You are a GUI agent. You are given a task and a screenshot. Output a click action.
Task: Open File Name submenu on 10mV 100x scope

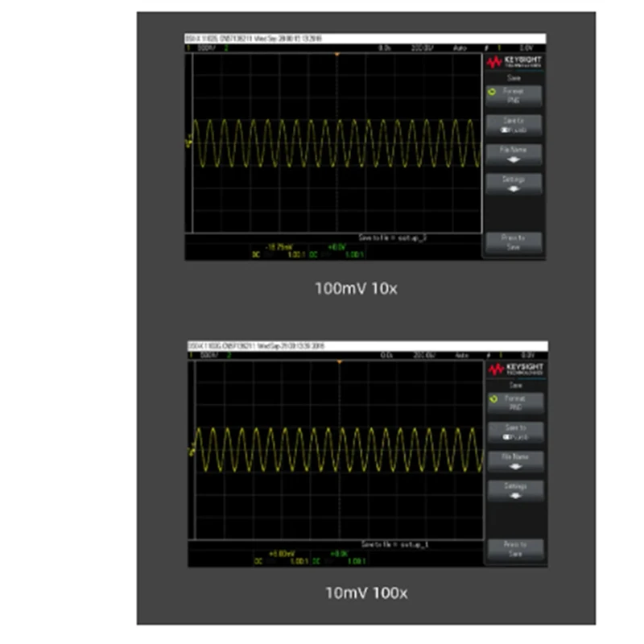(515, 461)
